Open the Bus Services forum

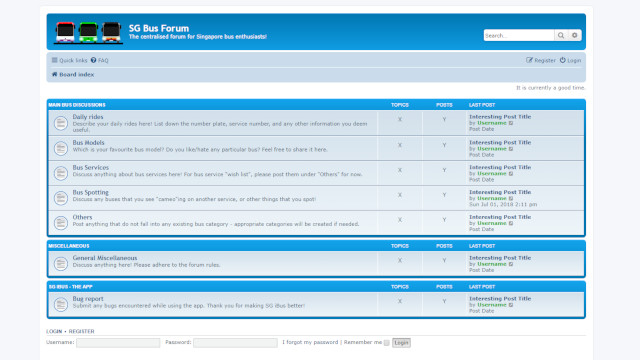point(91,167)
